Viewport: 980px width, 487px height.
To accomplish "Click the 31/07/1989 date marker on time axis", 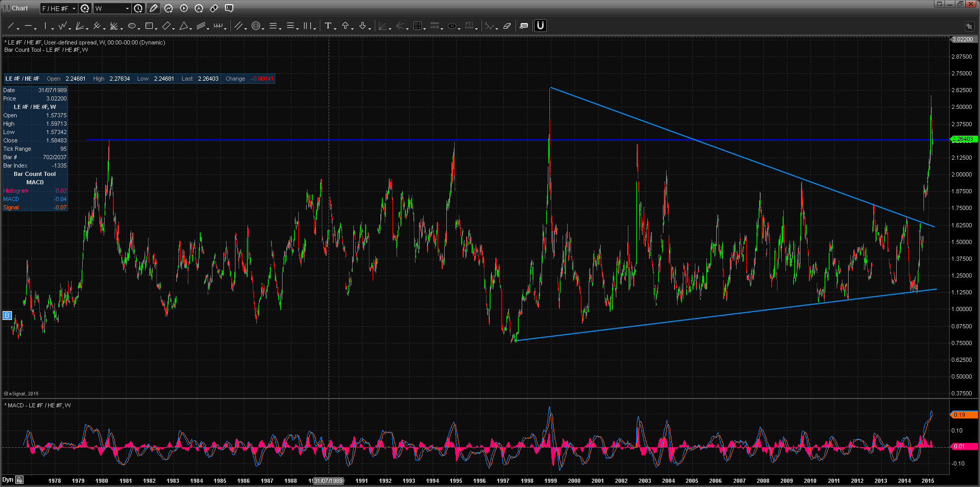I will pos(329,481).
